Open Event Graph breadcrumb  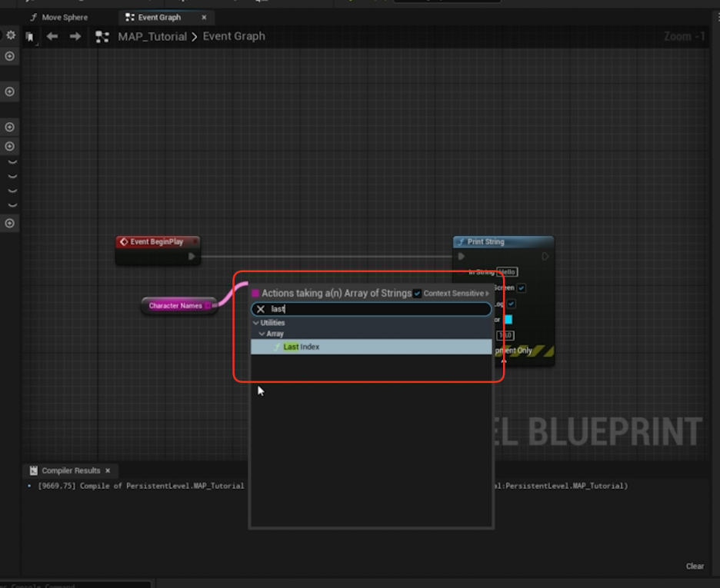(234, 36)
